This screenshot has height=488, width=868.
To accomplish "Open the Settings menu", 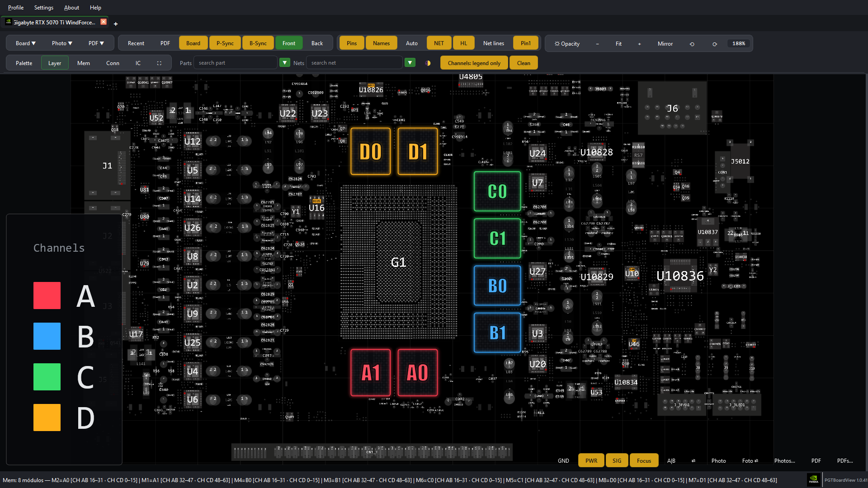I will click(44, 8).
